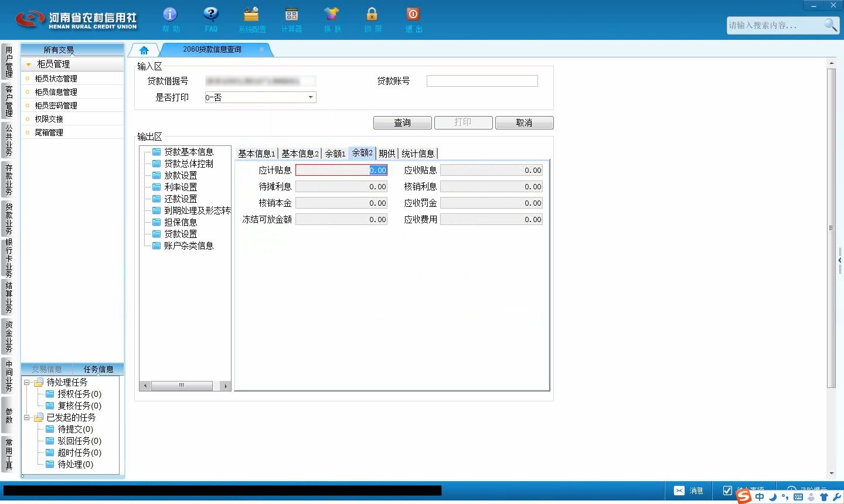The height and width of the screenshot is (504, 844).
Task: Open the 公共业务 side tab
Action: point(9,140)
